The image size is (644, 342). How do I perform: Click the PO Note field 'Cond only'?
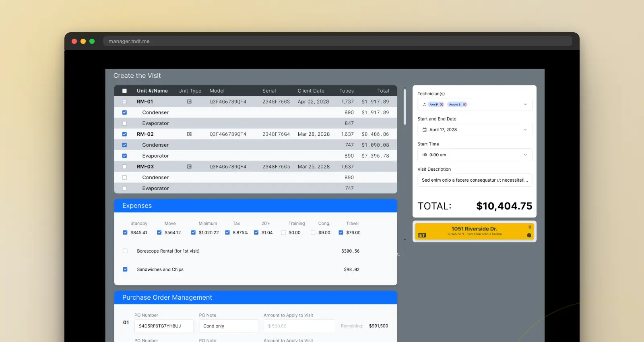(x=229, y=326)
